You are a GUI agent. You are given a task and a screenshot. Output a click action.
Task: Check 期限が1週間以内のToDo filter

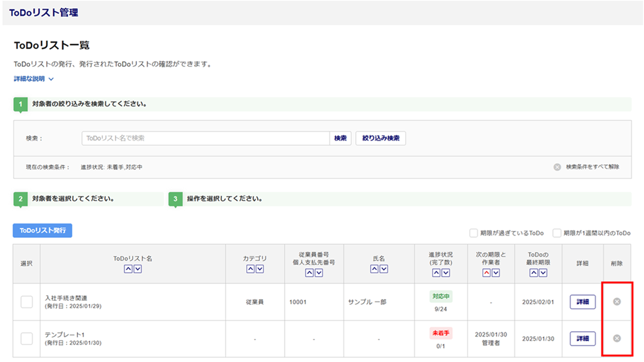557,233
